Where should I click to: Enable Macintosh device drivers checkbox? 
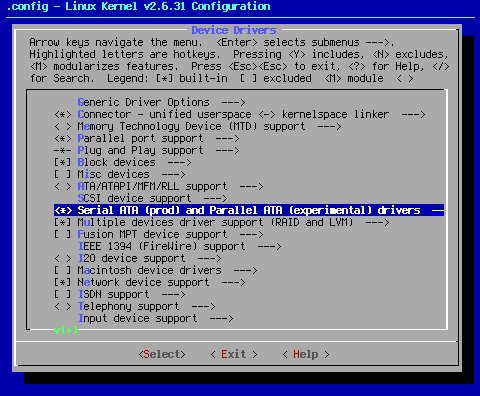click(63, 270)
